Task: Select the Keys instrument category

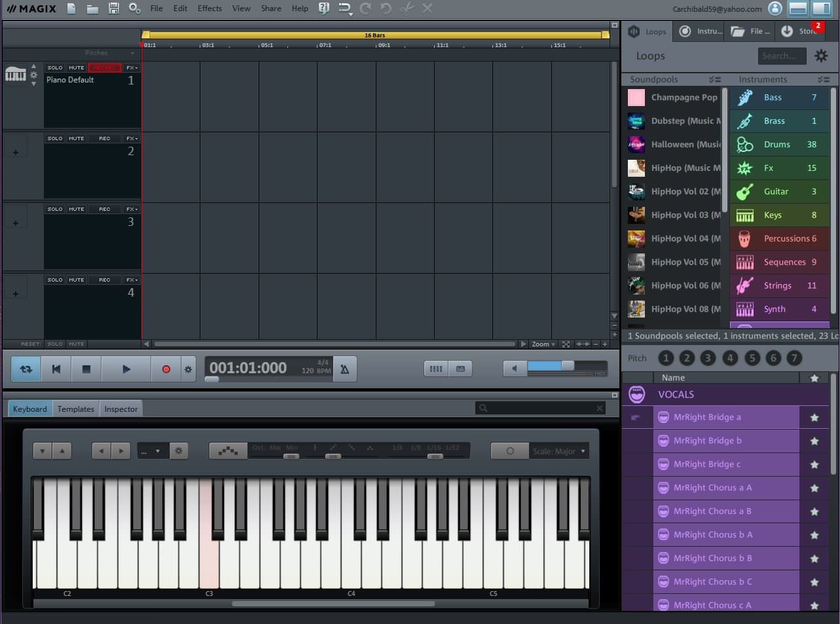Action: pos(779,215)
